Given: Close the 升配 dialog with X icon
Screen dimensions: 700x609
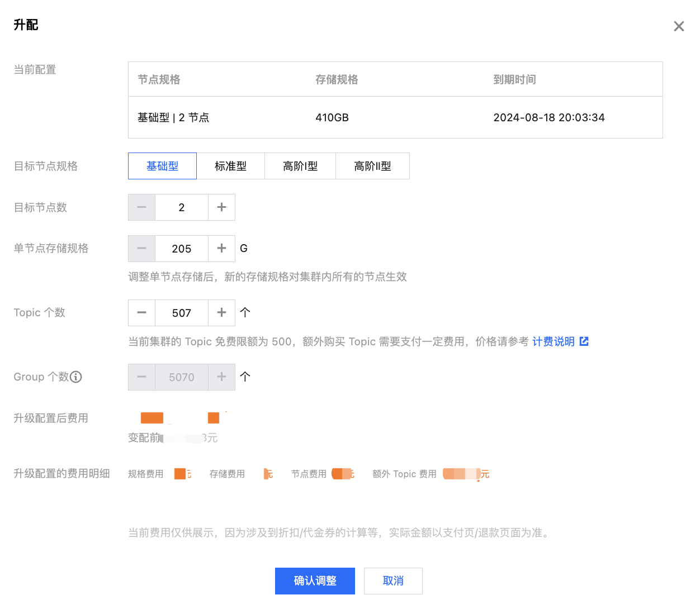Looking at the screenshot, I should (679, 26).
